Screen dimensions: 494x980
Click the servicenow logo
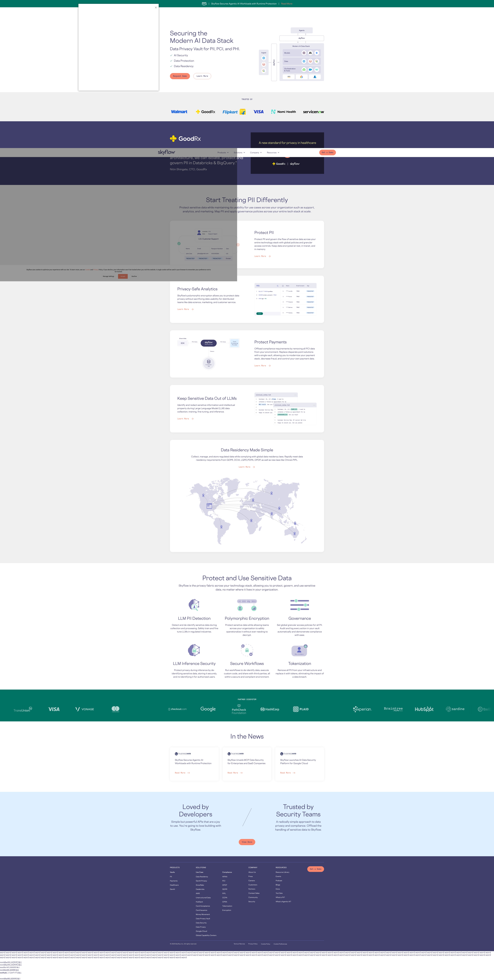coord(313,112)
